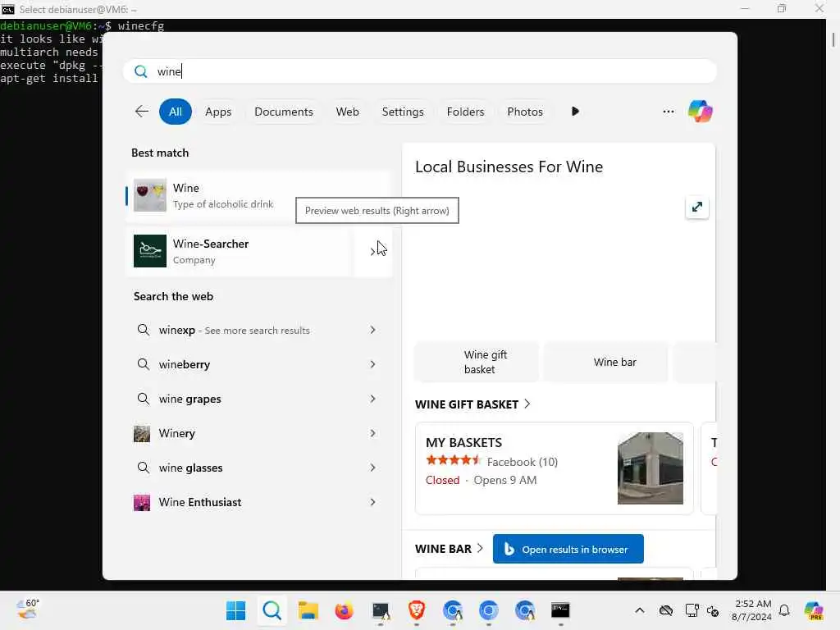Click the back arrow in search panel
Screen dimensions: 840x630
tap(141, 112)
